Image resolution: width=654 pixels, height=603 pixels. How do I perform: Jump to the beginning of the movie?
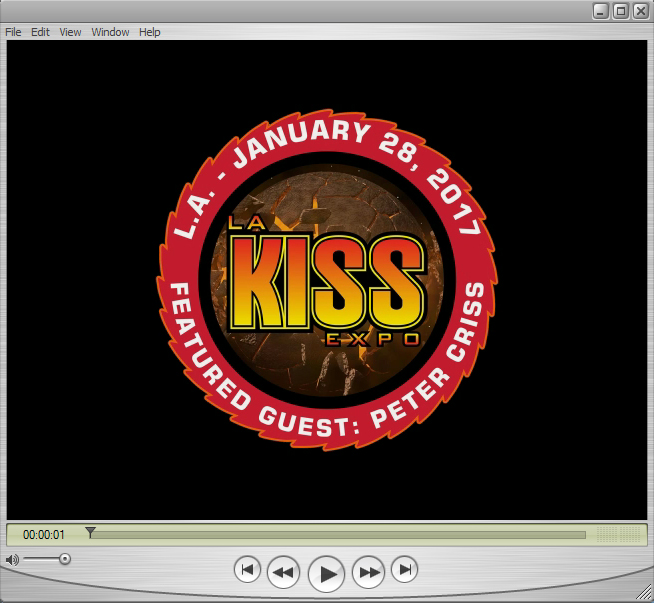pos(247,570)
